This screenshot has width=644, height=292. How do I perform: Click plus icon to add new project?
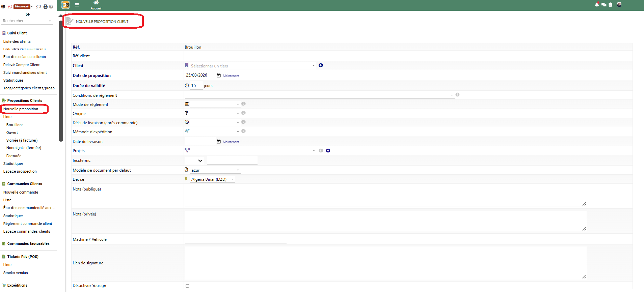[328, 151]
